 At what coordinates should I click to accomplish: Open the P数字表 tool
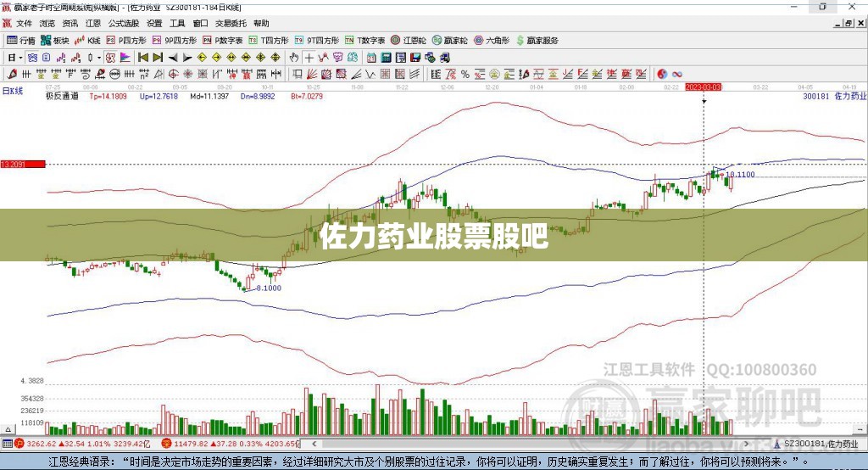(223, 41)
